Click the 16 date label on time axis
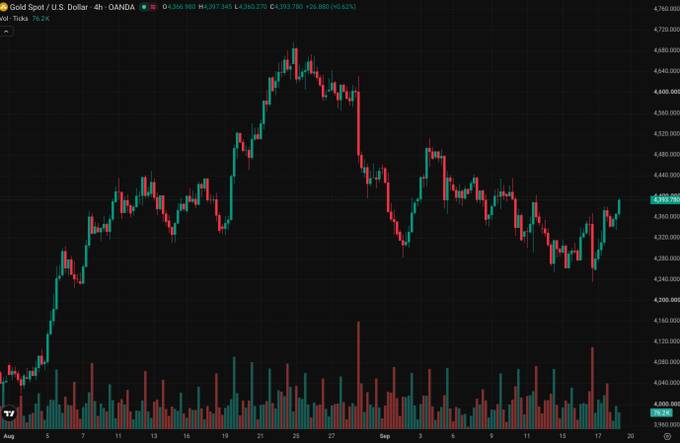 pos(186,436)
